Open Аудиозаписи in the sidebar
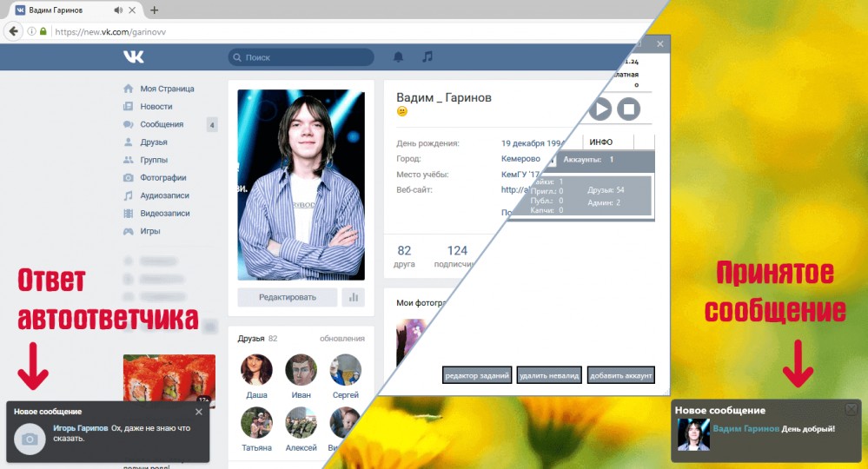 click(x=164, y=195)
